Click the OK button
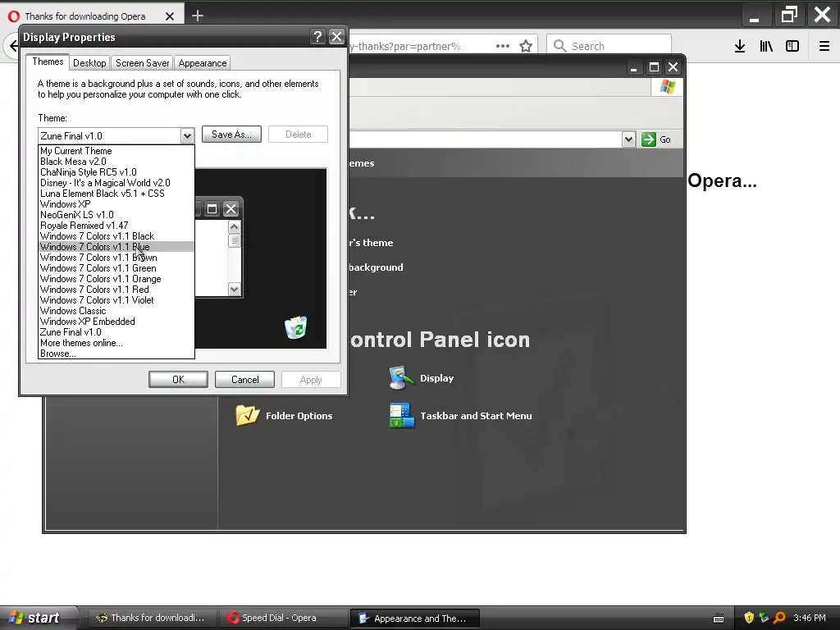Image resolution: width=840 pixels, height=630 pixels. [178, 379]
